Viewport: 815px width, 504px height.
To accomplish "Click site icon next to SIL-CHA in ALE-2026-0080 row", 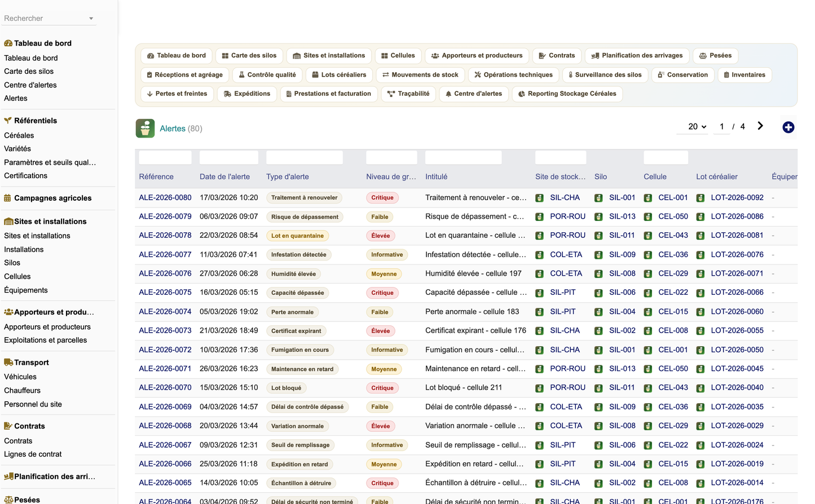I will (539, 198).
